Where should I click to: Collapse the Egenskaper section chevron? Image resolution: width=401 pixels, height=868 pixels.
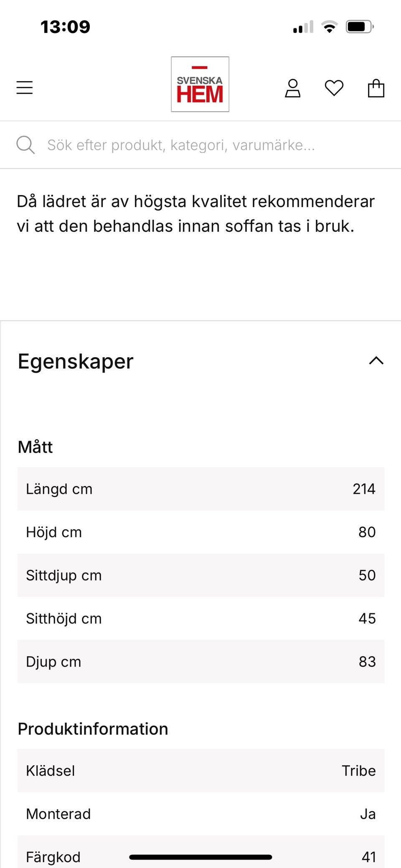(376, 361)
